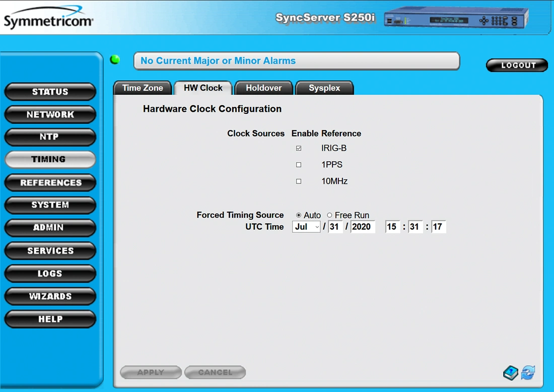This screenshot has height=392, width=554.
Task: Click the UTC day field
Action: pos(335,227)
